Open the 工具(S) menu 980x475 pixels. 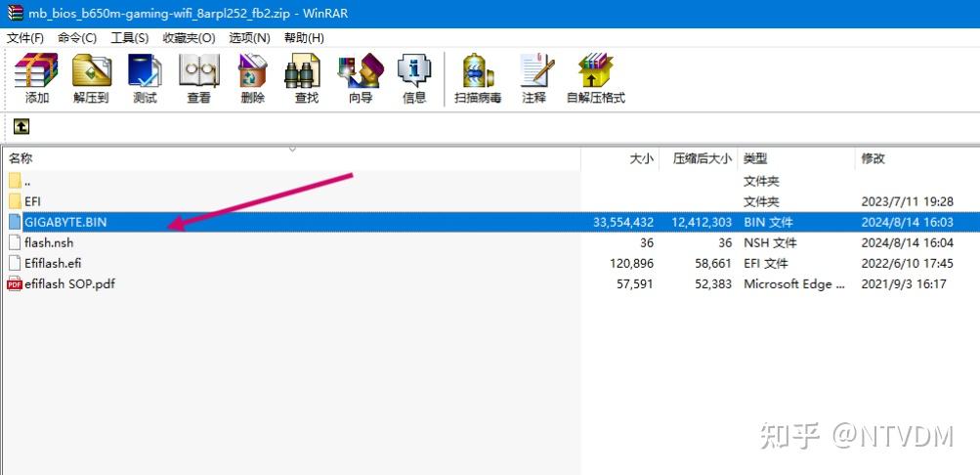pos(130,38)
